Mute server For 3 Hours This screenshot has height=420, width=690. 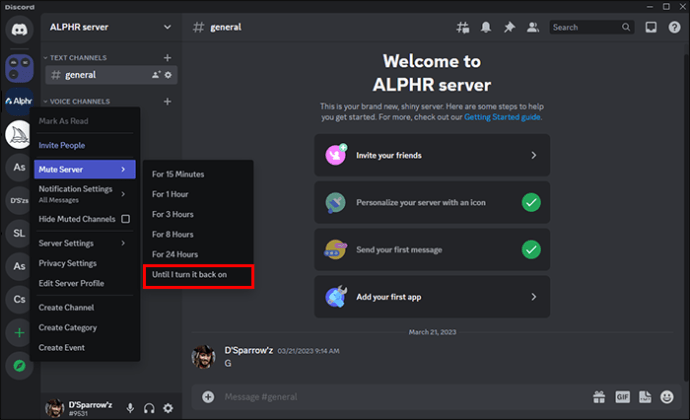click(x=198, y=214)
